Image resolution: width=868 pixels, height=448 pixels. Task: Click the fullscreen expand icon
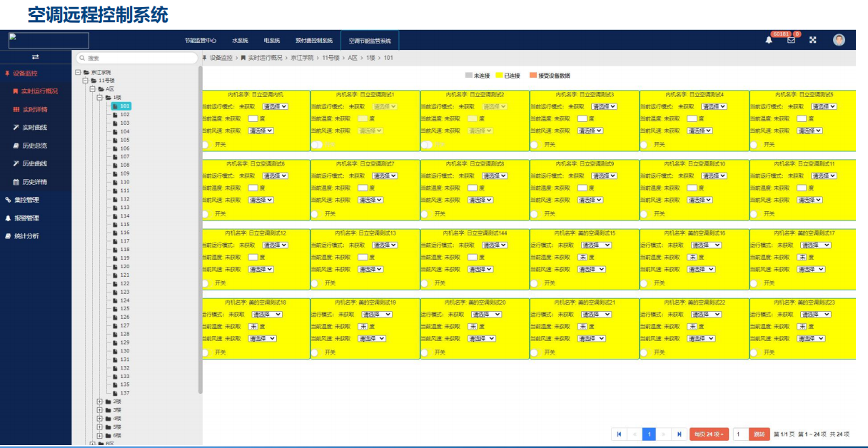(x=812, y=41)
